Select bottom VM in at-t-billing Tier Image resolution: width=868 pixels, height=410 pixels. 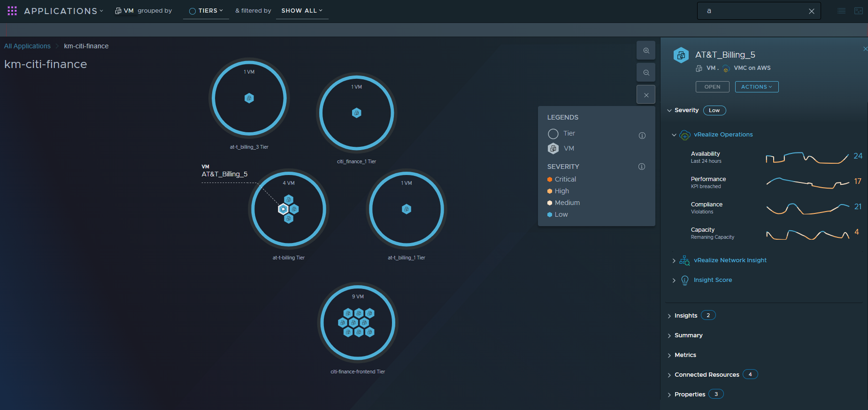tap(289, 218)
